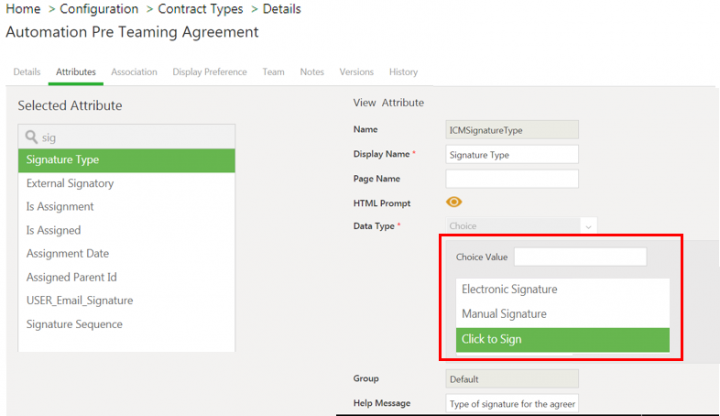Image resolution: width=720 pixels, height=416 pixels.
Task: Go to the Display Preference tab
Action: coord(211,72)
